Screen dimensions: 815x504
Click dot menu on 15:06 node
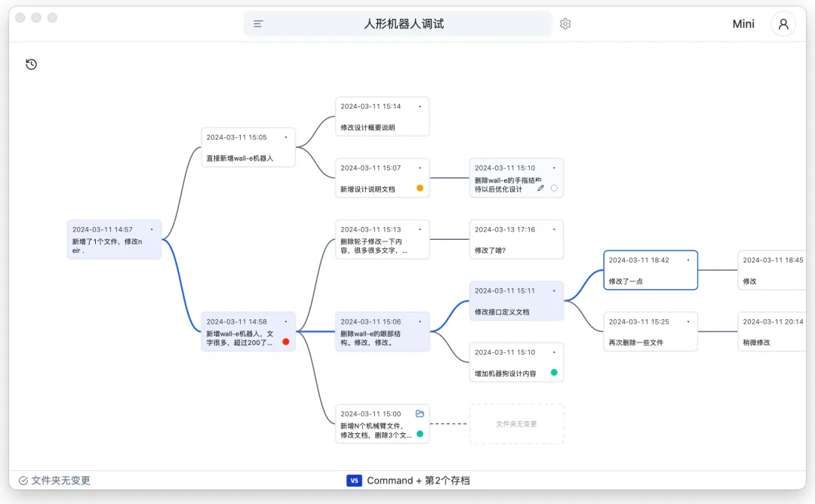point(420,321)
